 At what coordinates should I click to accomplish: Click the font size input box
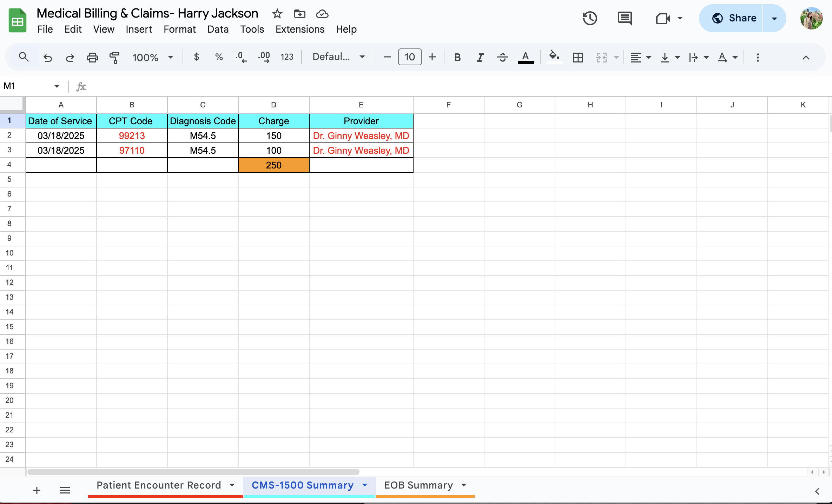[x=410, y=57]
